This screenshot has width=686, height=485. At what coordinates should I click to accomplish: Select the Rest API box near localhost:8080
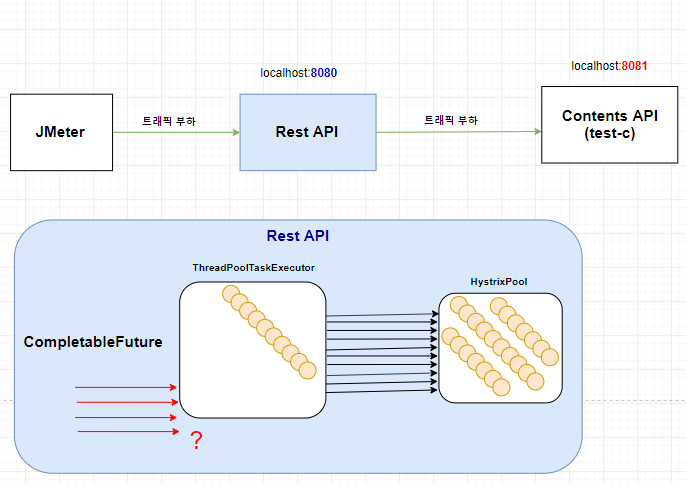point(308,132)
